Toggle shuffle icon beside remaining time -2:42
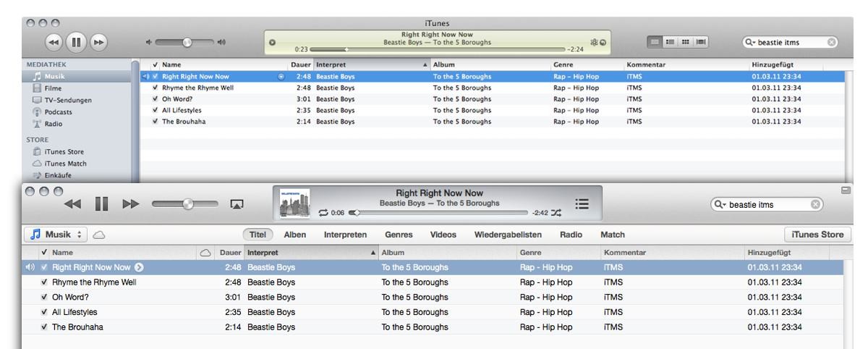The width and height of the screenshot is (868, 349). coord(557,213)
